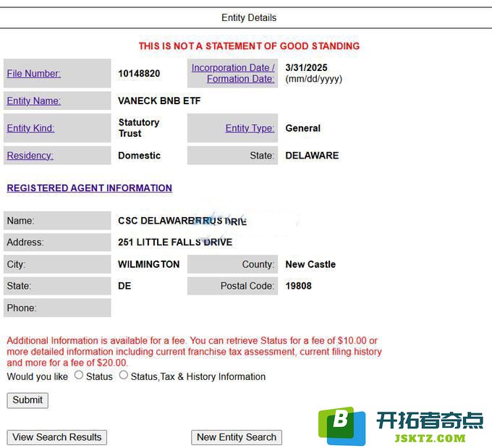492x448 pixels.
Task: Select the Status radio option
Action: click(x=79, y=375)
